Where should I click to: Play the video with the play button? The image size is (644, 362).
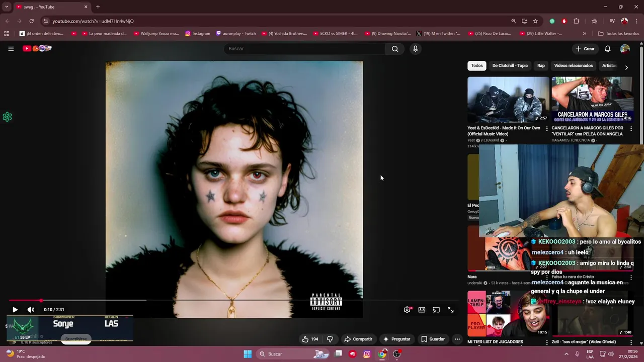click(15, 310)
